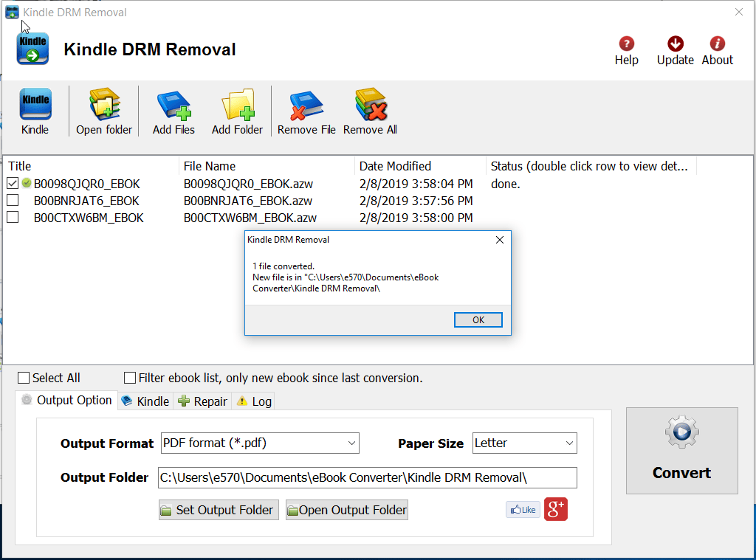Image resolution: width=756 pixels, height=560 pixels.
Task: Check the B00BNRJAT6_EBOK checkbox
Action: 13,200
